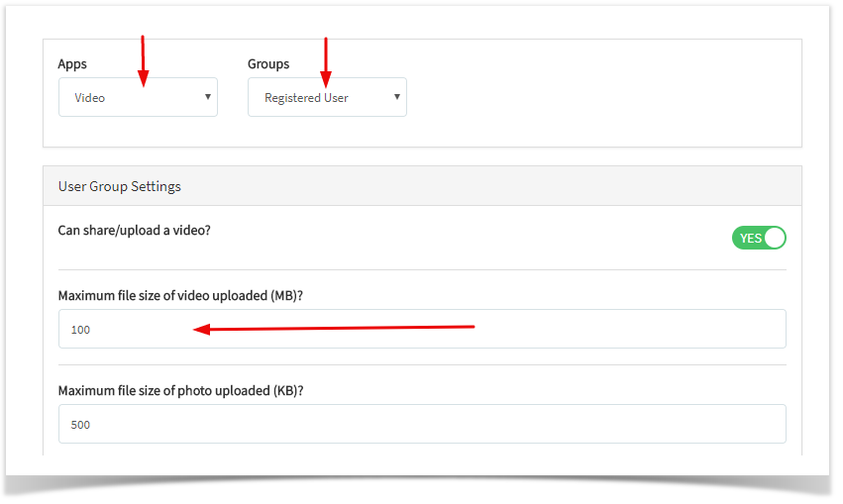Click the caret arrow of Groups dropdown
The image size is (843, 504).
397,97
